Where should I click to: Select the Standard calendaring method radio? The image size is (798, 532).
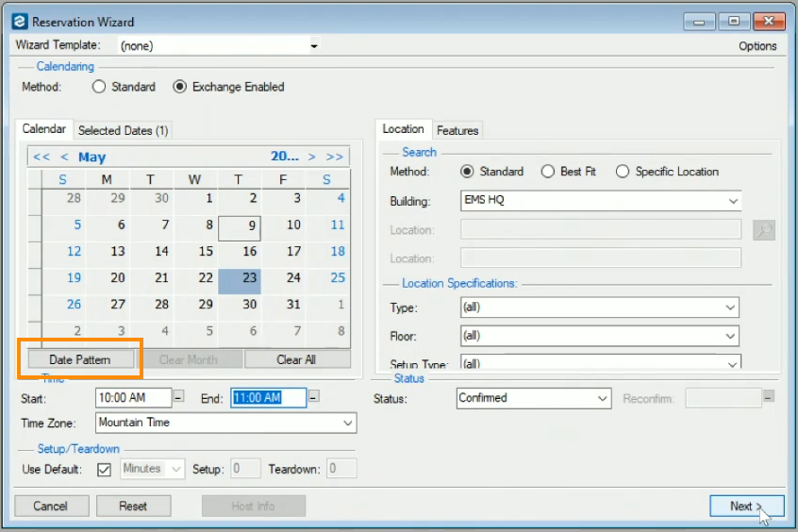(x=99, y=87)
